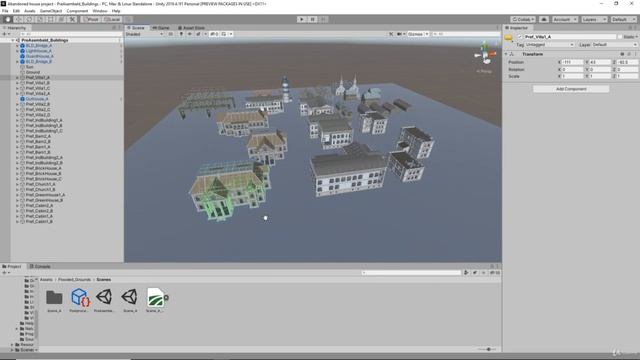Open the cloud services icon
This screenshot has height=360, width=640.
[544, 19]
